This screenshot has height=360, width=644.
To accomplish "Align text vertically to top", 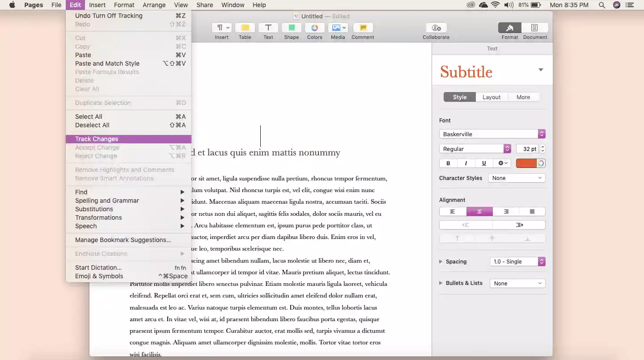I will [x=457, y=239].
